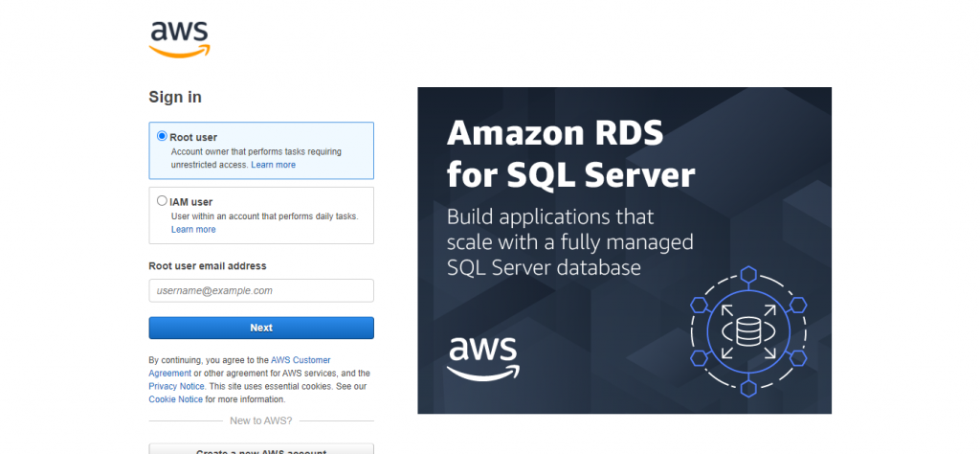Screen dimensions: 980x454
Task: Select the IAM user radio button
Action: (162, 201)
